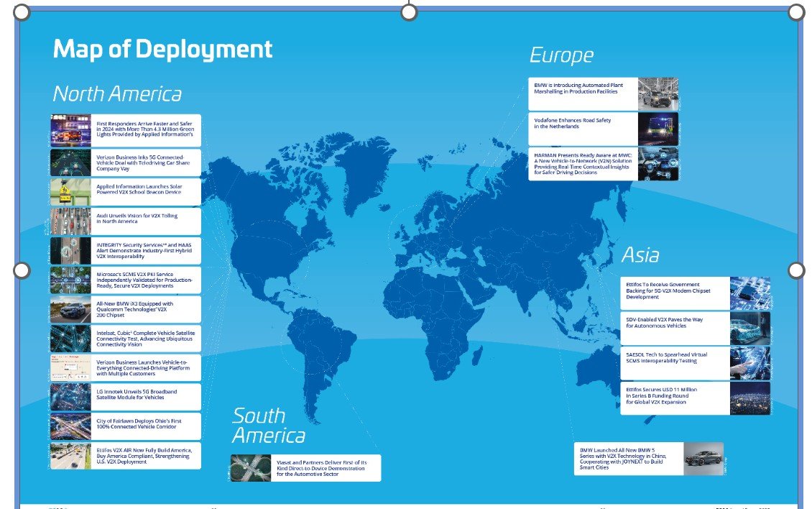Screen dimensions: 812x509
Task: Select the Verizon Business Inks 5G deal thumbnail
Action: [x=71, y=162]
